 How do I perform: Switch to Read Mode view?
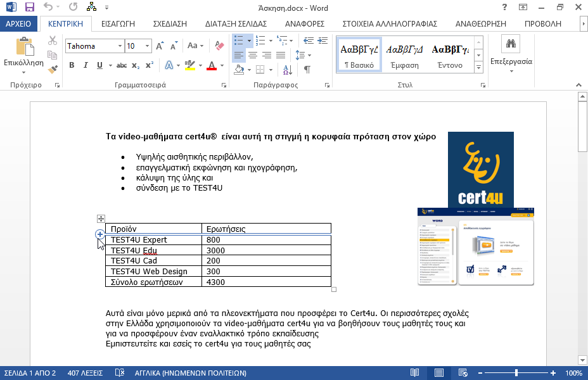pyautogui.click(x=414, y=373)
